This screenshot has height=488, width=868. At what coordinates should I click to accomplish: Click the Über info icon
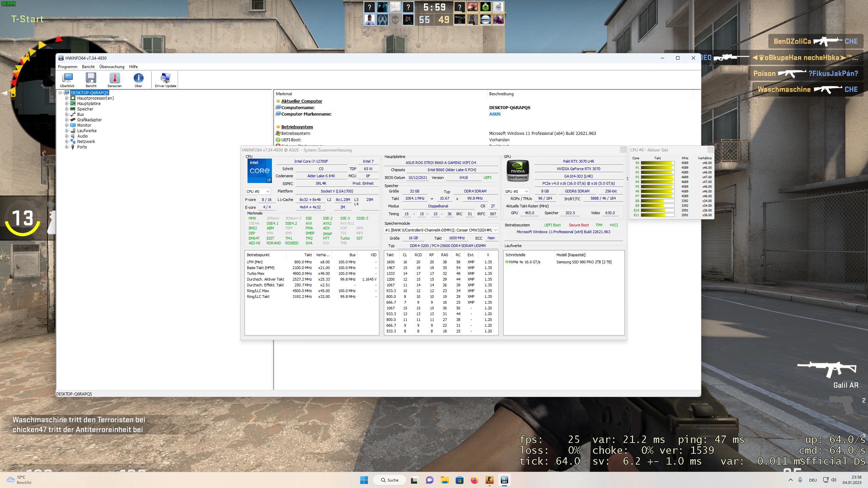(x=138, y=80)
